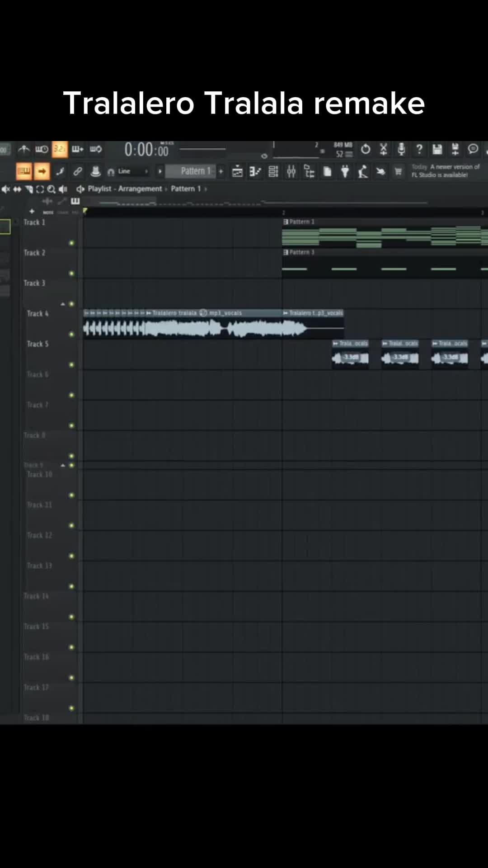Open the plugin picker plug icon
The height and width of the screenshot is (868, 488).
click(x=345, y=171)
